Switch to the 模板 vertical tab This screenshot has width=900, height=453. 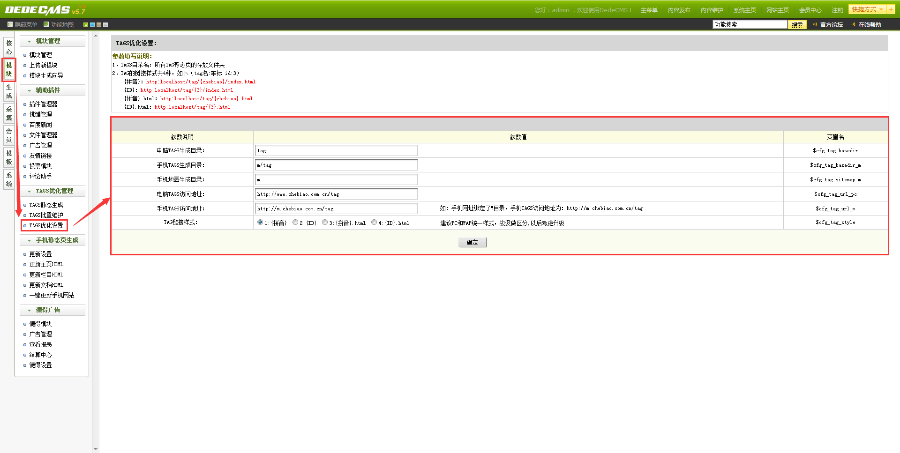(9, 157)
